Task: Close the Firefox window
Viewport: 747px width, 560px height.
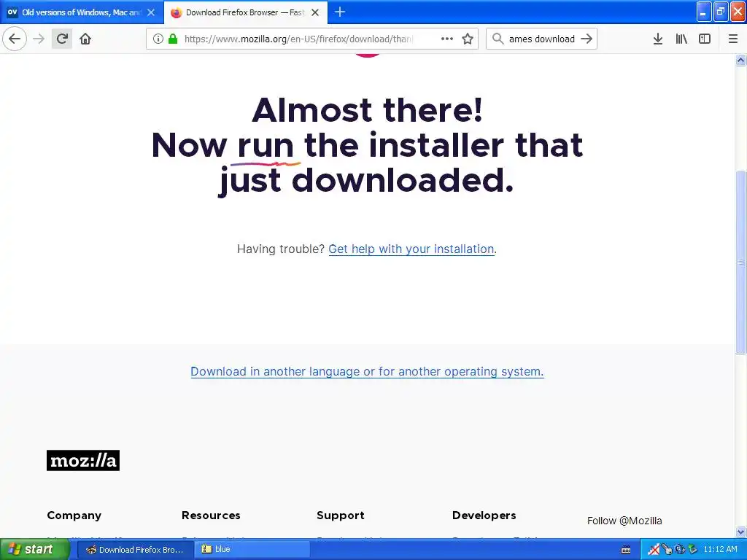Action: click(738, 12)
